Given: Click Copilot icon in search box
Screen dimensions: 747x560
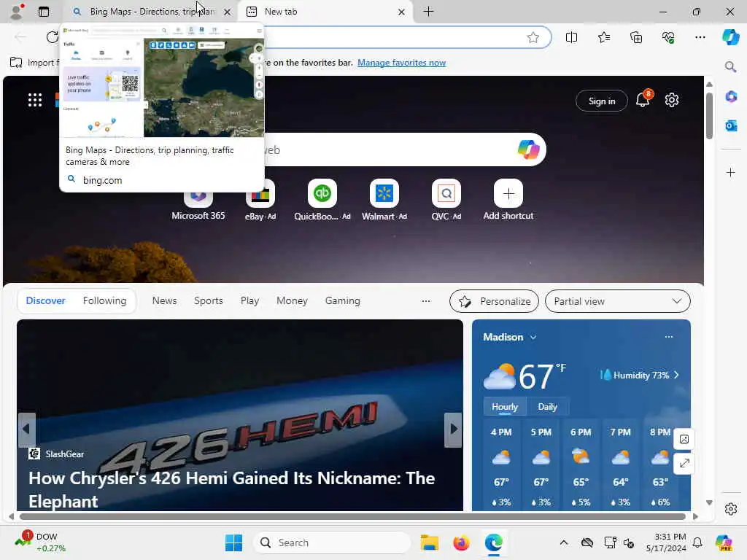Looking at the screenshot, I should [528, 149].
